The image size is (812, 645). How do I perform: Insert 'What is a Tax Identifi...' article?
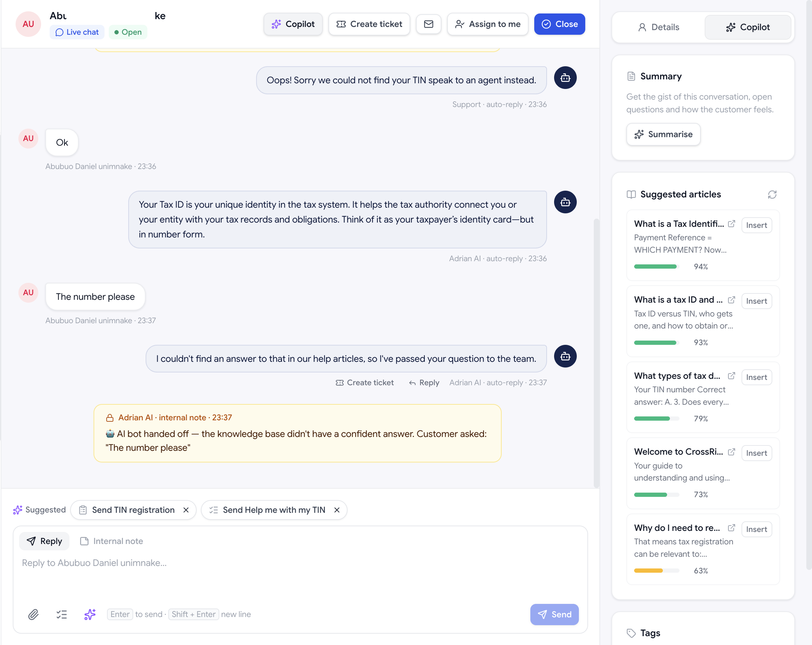coord(756,225)
